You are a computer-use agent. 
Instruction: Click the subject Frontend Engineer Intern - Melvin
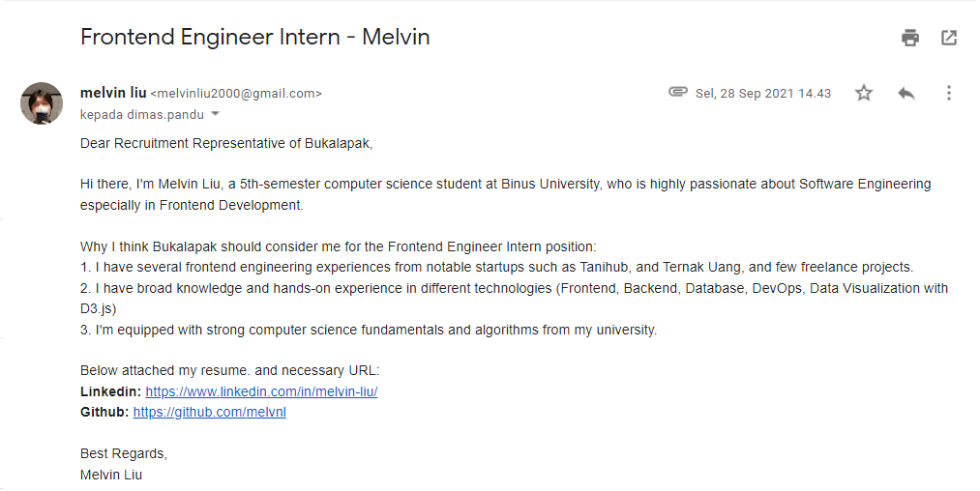pos(255,37)
